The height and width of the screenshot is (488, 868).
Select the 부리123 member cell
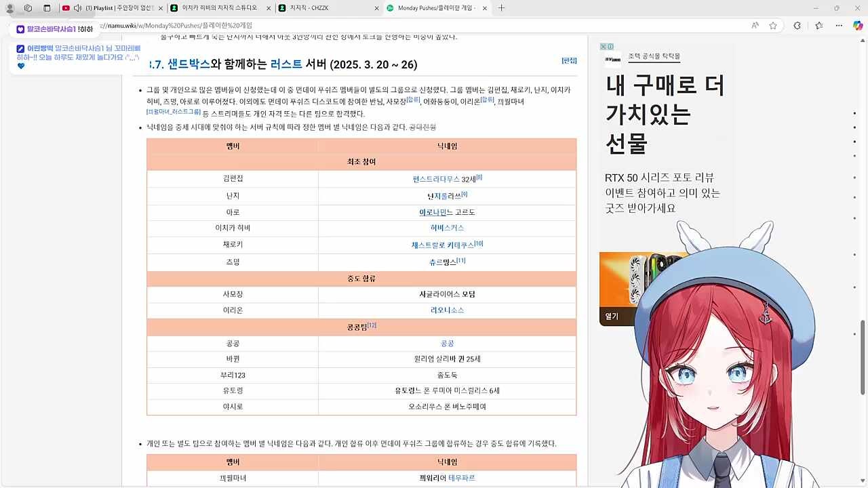tap(233, 375)
